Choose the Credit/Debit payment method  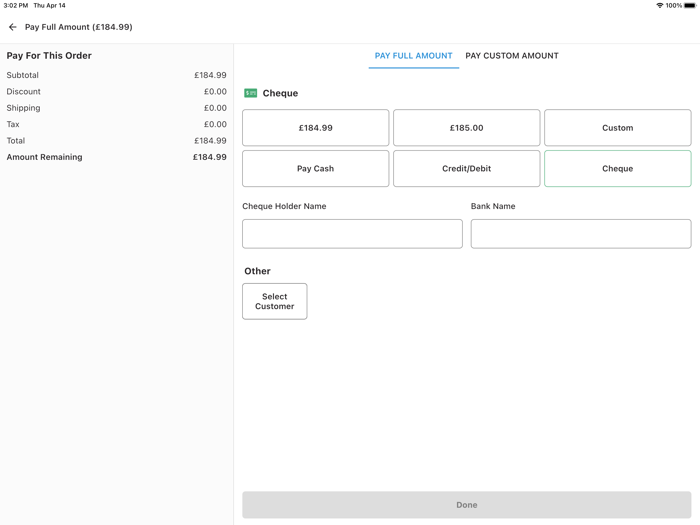[466, 169]
